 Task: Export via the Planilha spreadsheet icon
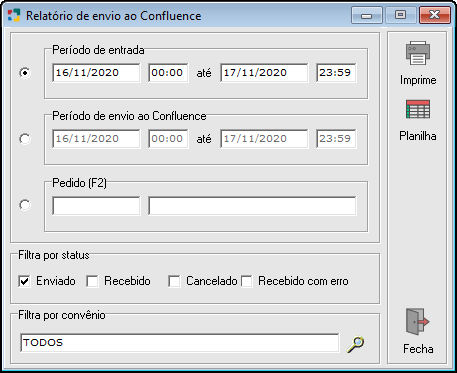coord(418,109)
